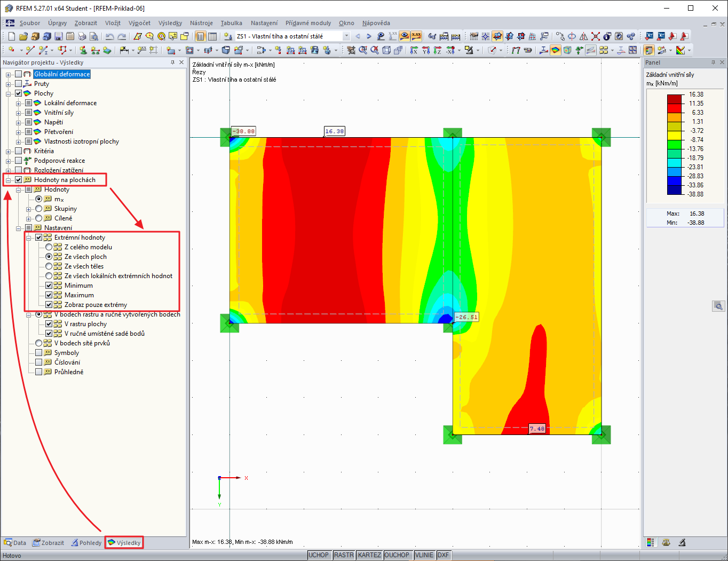This screenshot has height=561, width=728.
Task: Toggle UCHOP in the status bar
Action: [x=319, y=555]
